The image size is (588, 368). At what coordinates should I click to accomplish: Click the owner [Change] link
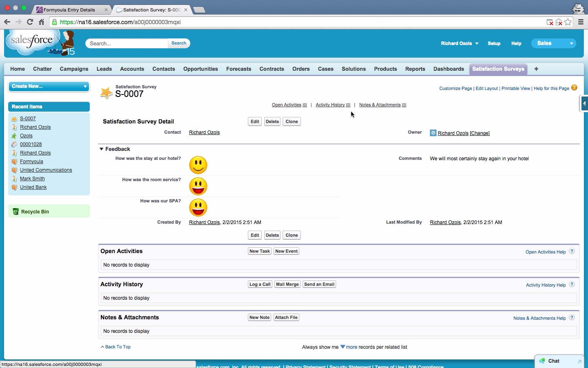click(480, 133)
